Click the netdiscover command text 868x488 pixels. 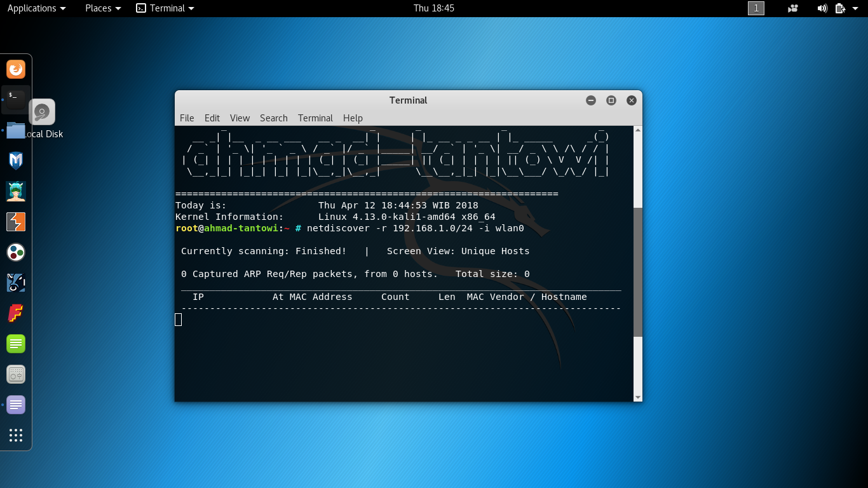click(x=416, y=228)
